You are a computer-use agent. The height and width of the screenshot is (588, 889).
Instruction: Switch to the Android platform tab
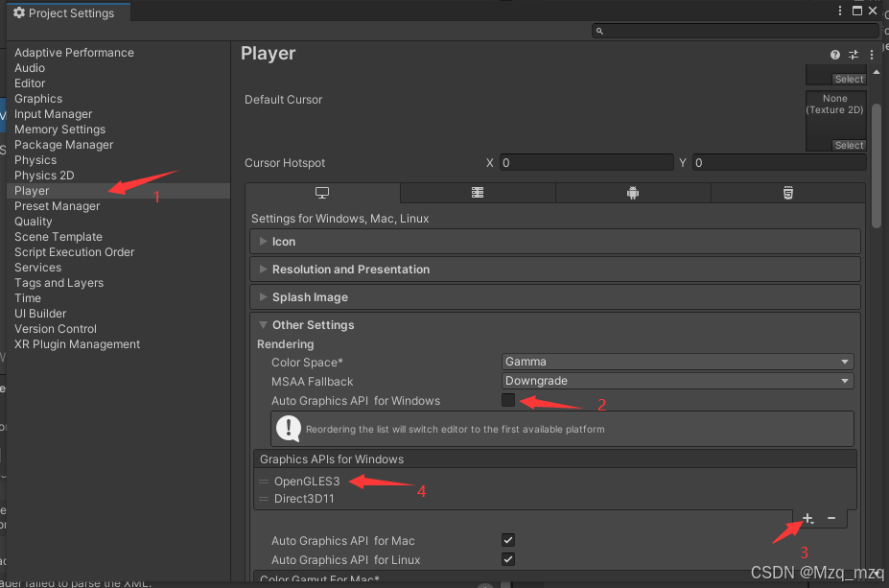pos(633,193)
